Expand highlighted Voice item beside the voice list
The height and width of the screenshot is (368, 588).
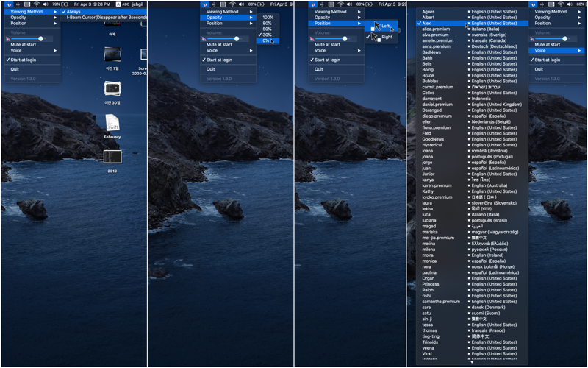(x=556, y=50)
